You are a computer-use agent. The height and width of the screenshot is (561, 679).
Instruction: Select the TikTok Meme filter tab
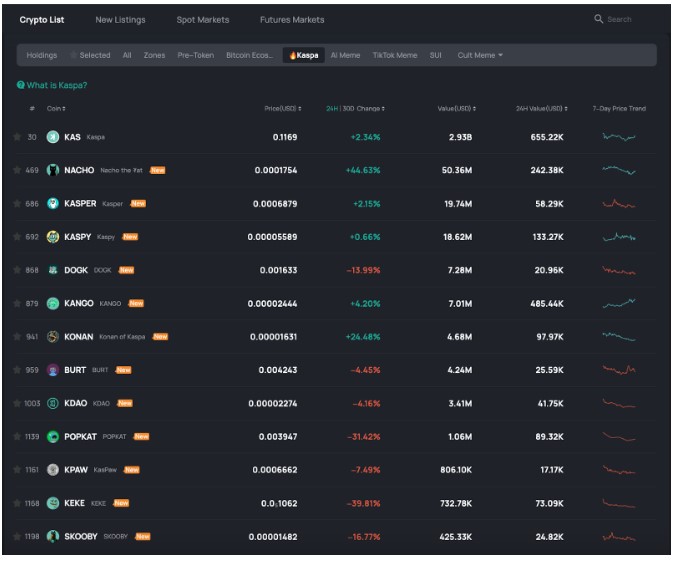pyautogui.click(x=395, y=55)
